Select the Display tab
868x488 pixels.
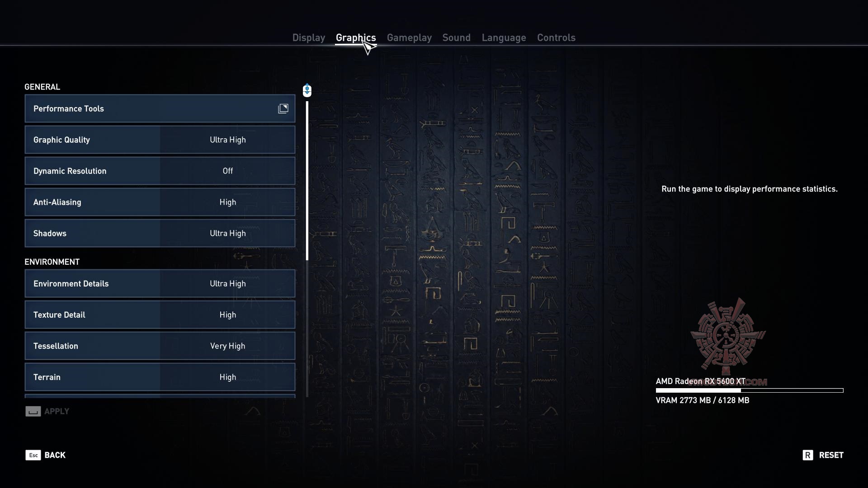308,37
